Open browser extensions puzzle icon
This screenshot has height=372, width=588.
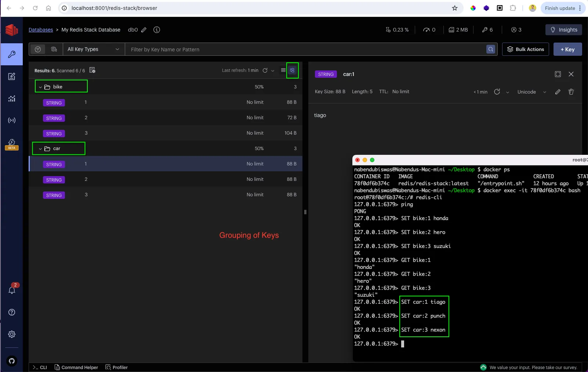pyautogui.click(x=513, y=8)
